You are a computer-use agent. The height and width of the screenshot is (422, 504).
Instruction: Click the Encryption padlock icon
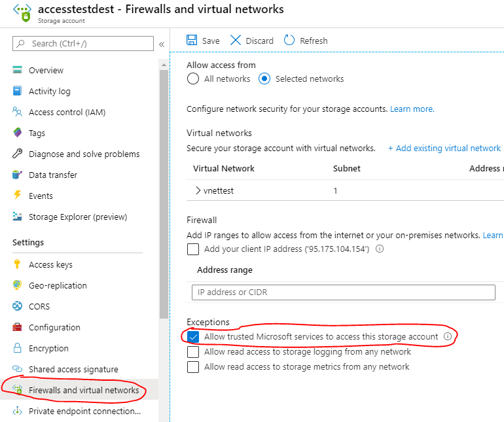(x=17, y=348)
